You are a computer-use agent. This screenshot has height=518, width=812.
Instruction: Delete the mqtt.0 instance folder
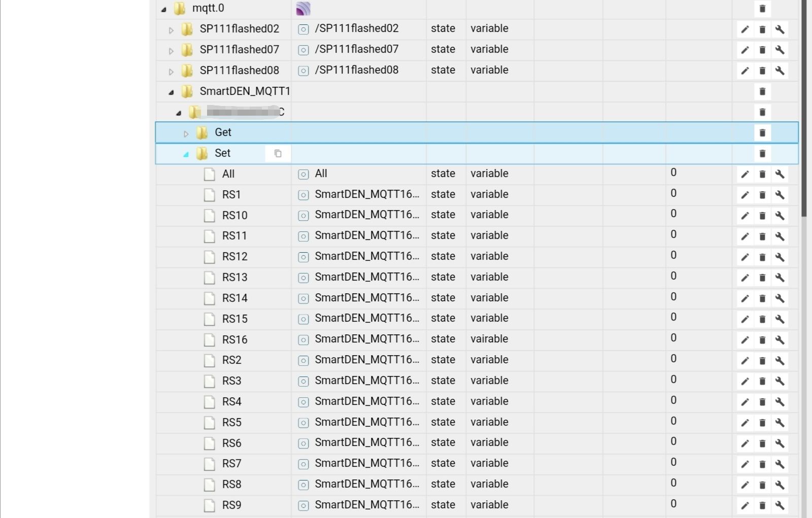(x=762, y=9)
